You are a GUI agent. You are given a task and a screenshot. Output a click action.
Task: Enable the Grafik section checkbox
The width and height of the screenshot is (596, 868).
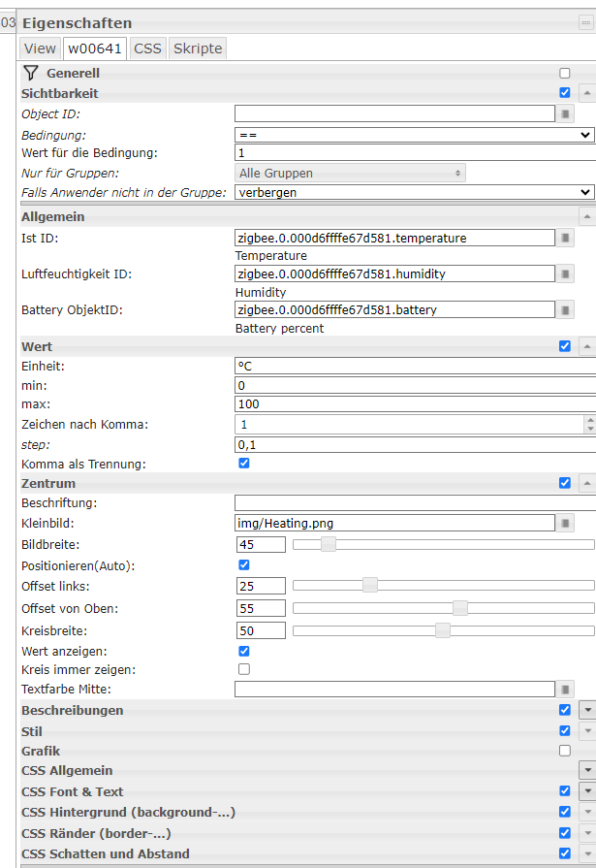564,751
